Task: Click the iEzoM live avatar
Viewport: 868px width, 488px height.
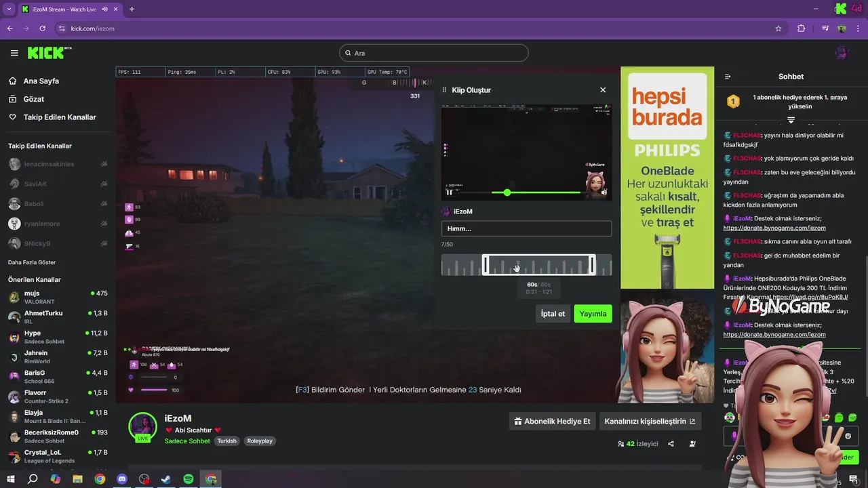Action: pos(143,426)
